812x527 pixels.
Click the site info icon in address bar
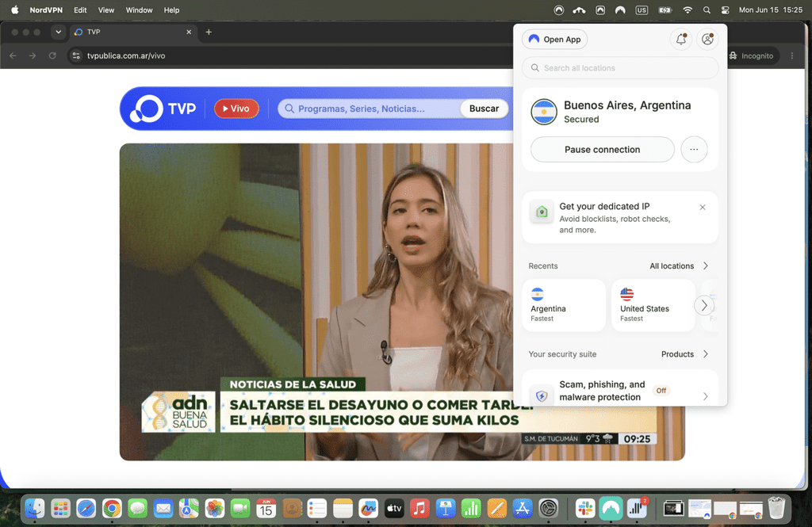coord(76,56)
